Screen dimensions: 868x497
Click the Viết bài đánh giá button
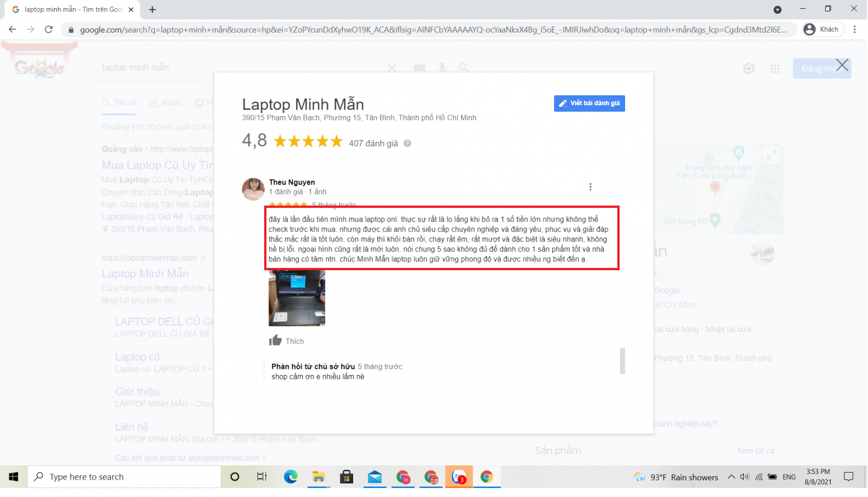coord(589,103)
